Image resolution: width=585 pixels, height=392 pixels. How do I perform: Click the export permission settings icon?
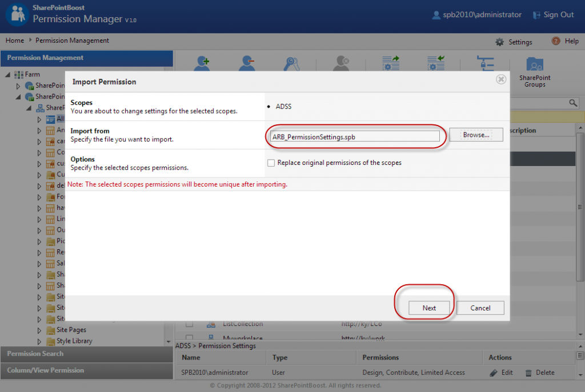[390, 64]
